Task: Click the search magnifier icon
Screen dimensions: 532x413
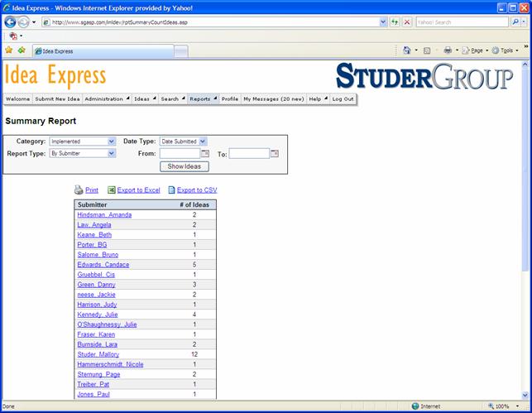Action: coord(515,22)
